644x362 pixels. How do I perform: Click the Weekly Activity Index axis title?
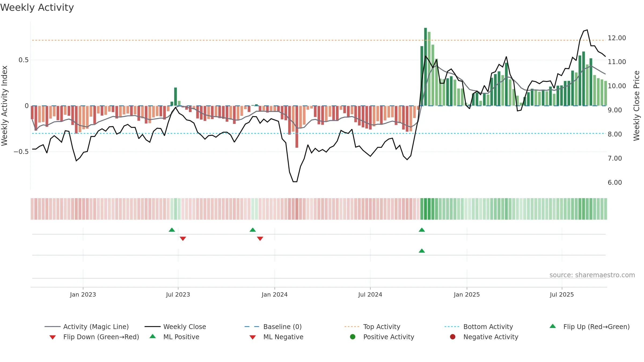point(4,106)
